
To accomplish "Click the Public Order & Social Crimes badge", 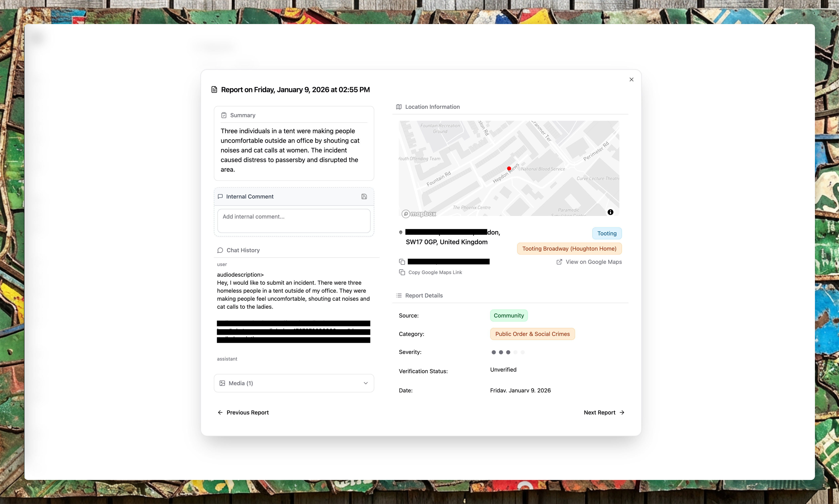I will 532,334.
